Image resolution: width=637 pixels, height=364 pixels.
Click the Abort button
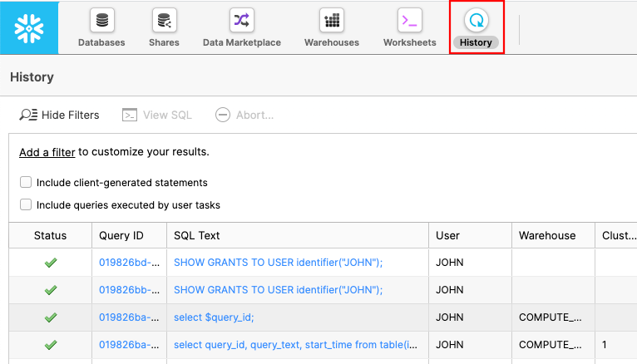click(x=244, y=115)
